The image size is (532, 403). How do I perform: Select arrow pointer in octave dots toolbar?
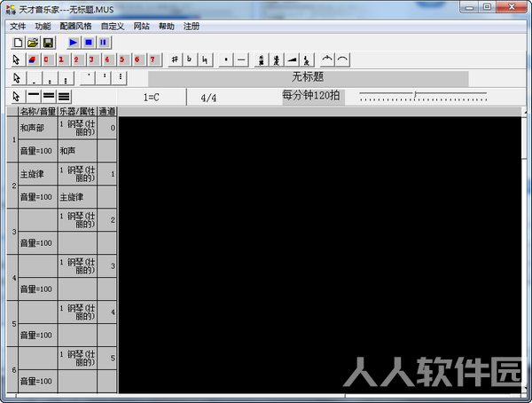tap(17, 78)
